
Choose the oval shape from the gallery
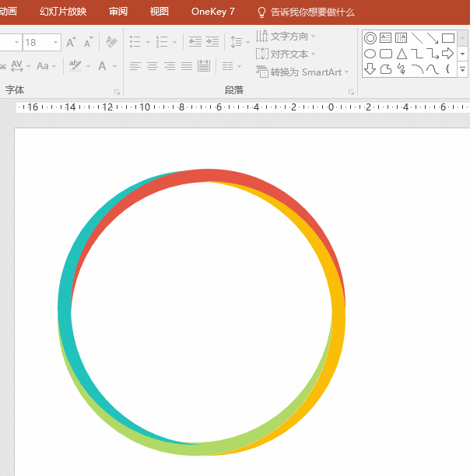370,54
